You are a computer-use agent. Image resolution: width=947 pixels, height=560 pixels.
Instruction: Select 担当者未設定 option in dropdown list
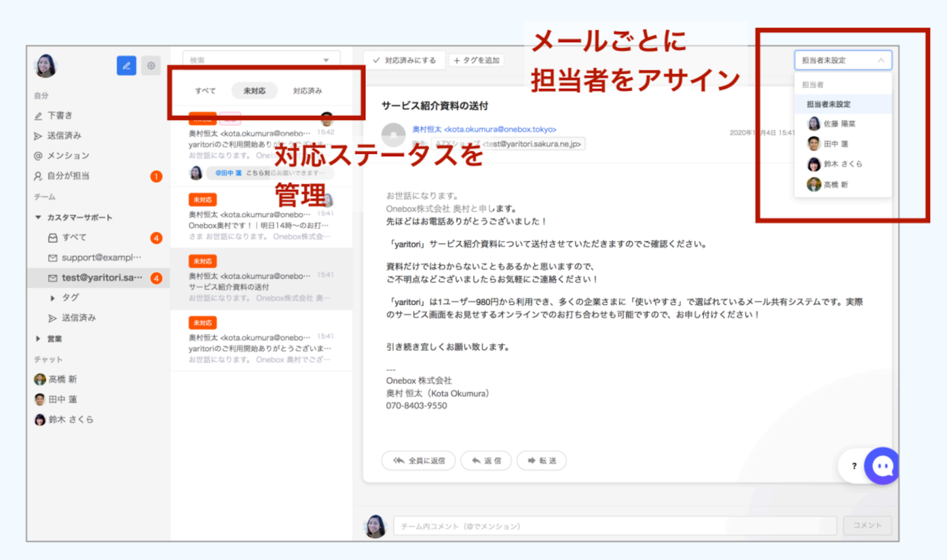[x=843, y=104]
